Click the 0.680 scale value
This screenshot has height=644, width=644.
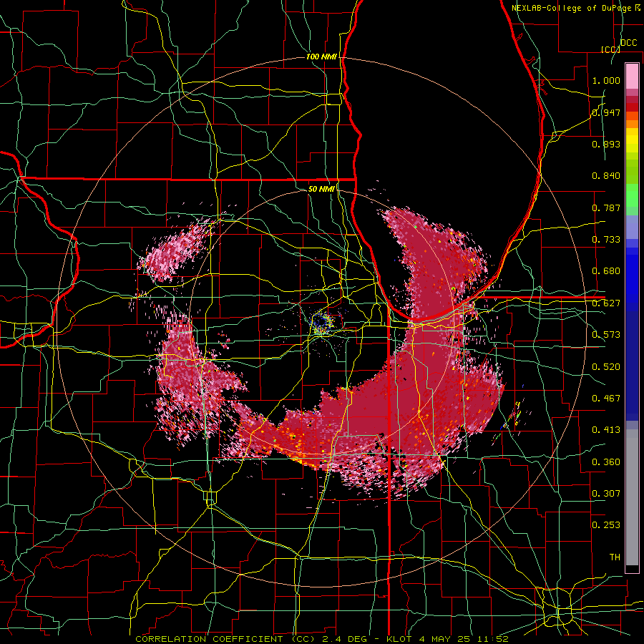[606, 271]
